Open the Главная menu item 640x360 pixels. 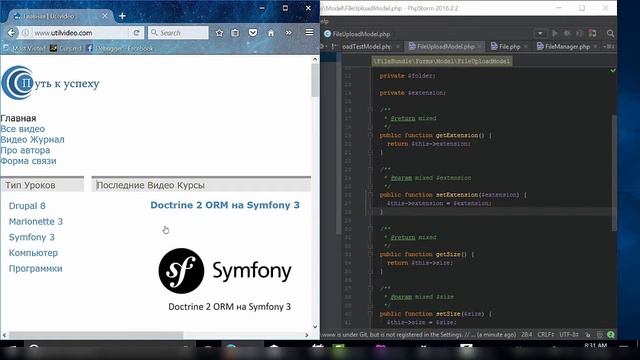coord(18,118)
